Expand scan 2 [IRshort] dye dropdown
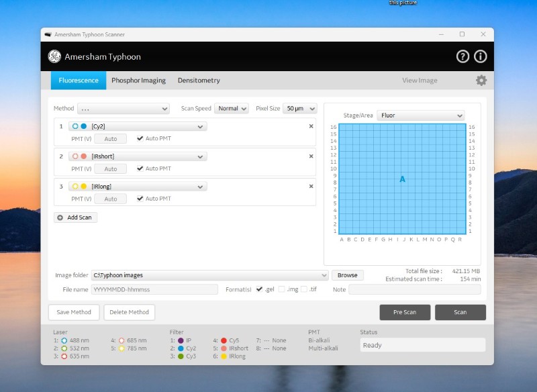The height and width of the screenshot is (392, 537). [138, 156]
